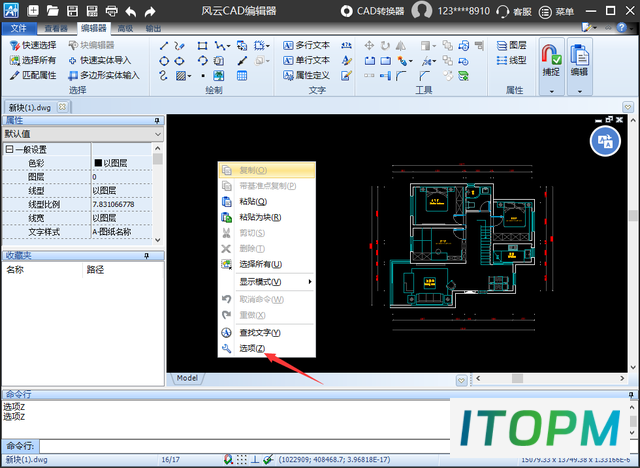640x468 pixels.
Task: Click the Multiline Text tool
Action: pos(306,45)
